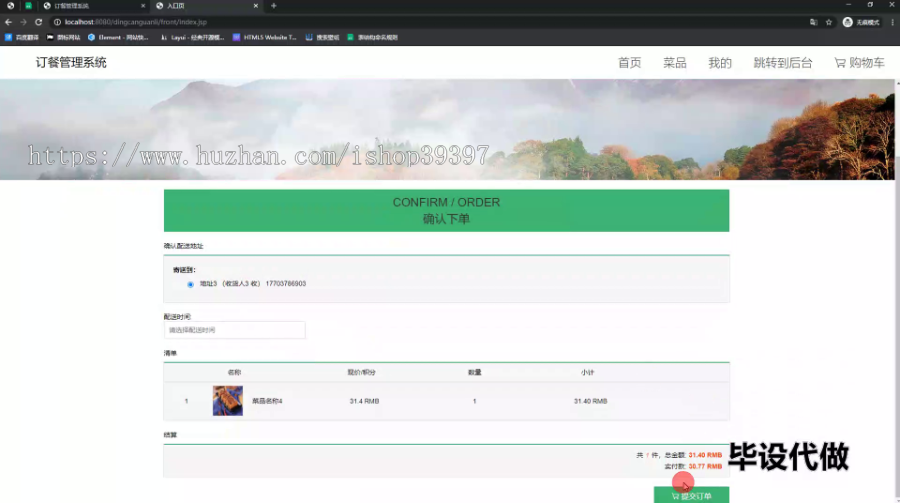Click the 配送时间 delivery time field

click(x=235, y=330)
